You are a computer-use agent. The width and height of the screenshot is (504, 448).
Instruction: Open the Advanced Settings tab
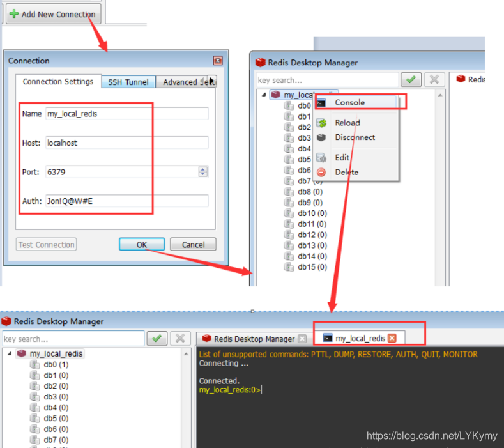pos(181,82)
